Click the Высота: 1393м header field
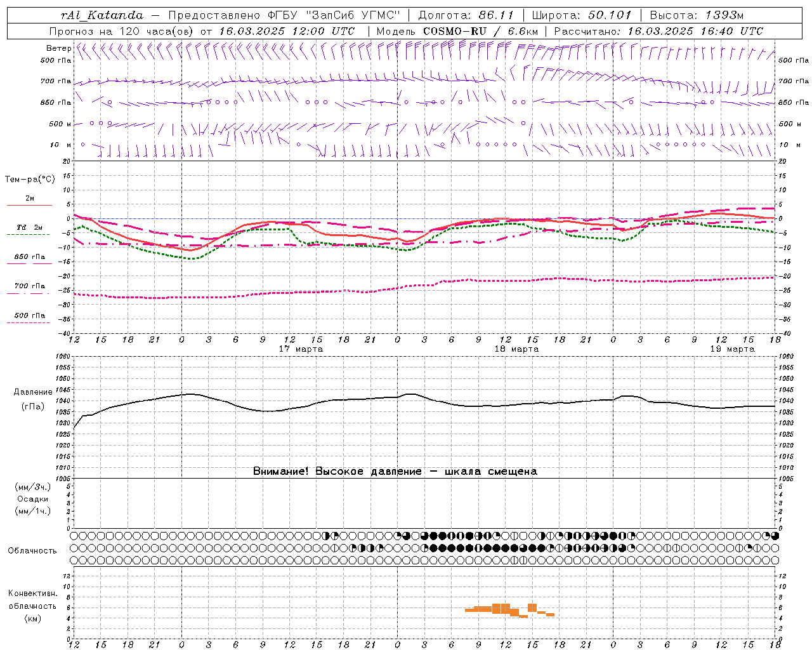812x650 pixels. (x=697, y=15)
